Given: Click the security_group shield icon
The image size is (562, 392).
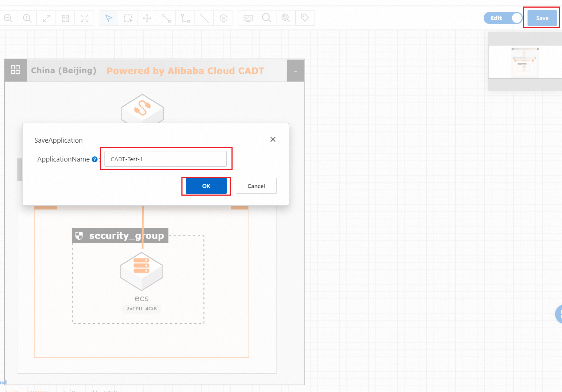Looking at the screenshot, I should pyautogui.click(x=79, y=236).
